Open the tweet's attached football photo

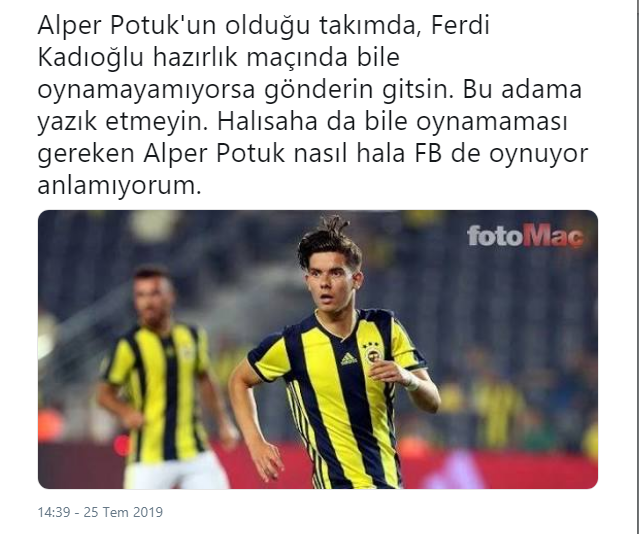(318, 349)
